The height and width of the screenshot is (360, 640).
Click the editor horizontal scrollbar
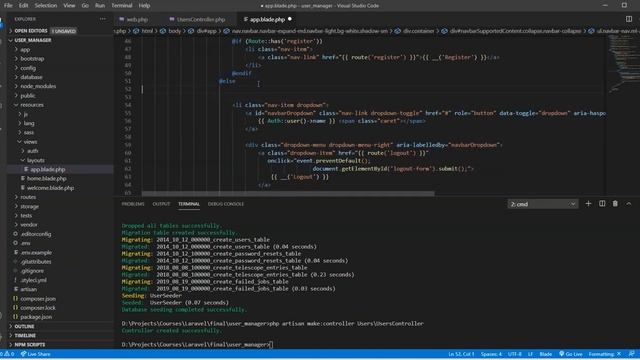tap(288, 194)
